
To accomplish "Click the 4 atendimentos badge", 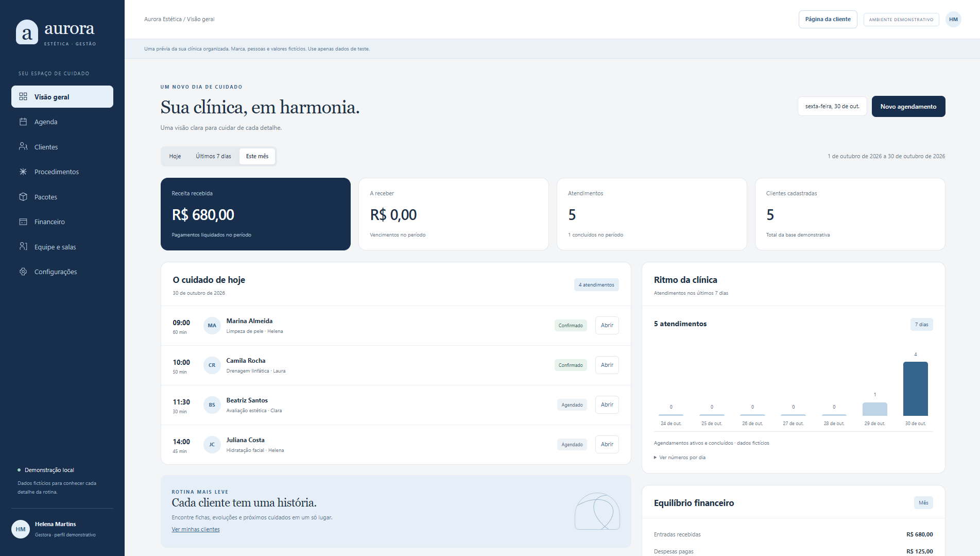I will click(596, 285).
